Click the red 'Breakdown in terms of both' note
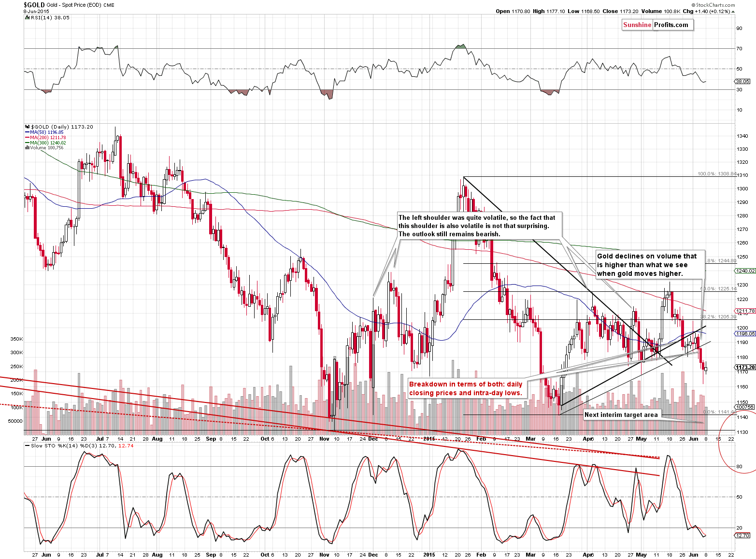This screenshot has width=756, height=559. 468,388
